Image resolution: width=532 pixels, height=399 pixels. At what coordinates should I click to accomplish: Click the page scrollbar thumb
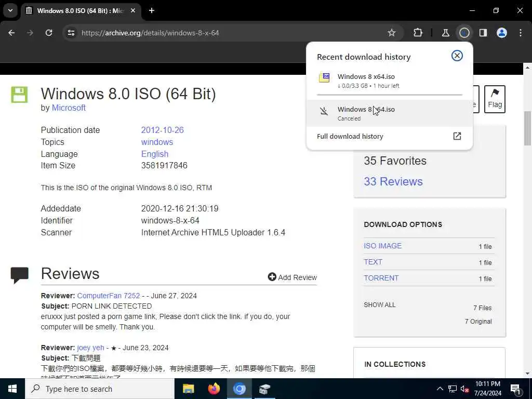point(527,128)
